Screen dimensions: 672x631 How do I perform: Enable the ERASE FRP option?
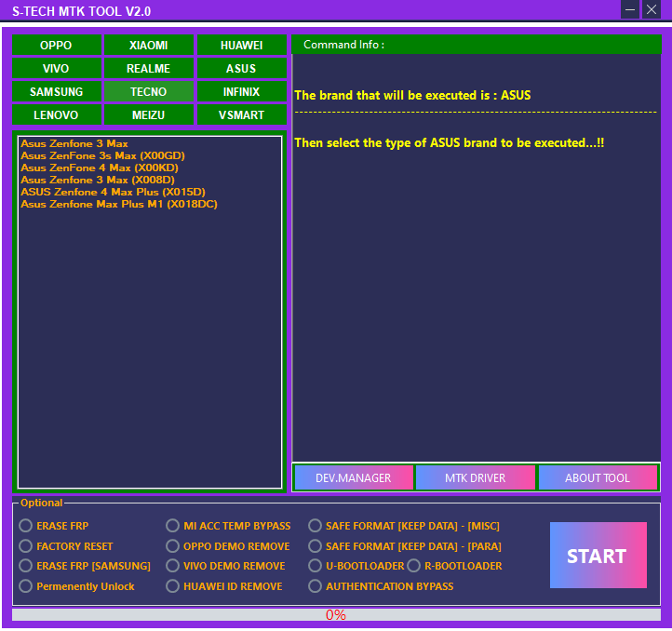coord(54,526)
